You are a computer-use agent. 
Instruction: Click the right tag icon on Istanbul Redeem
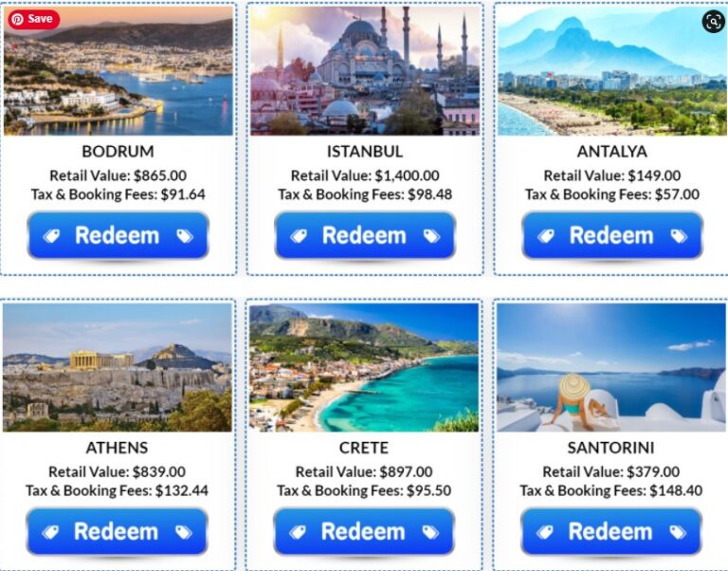431,236
